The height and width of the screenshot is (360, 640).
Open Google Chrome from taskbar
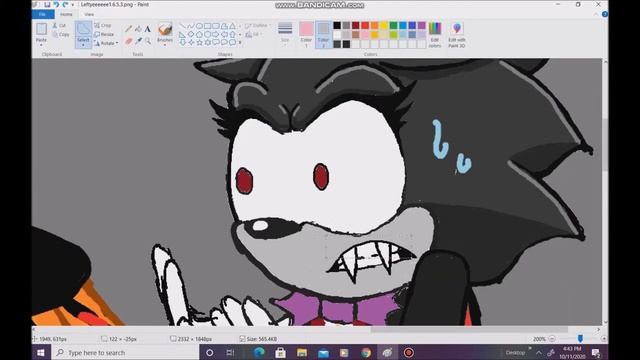coord(366,352)
